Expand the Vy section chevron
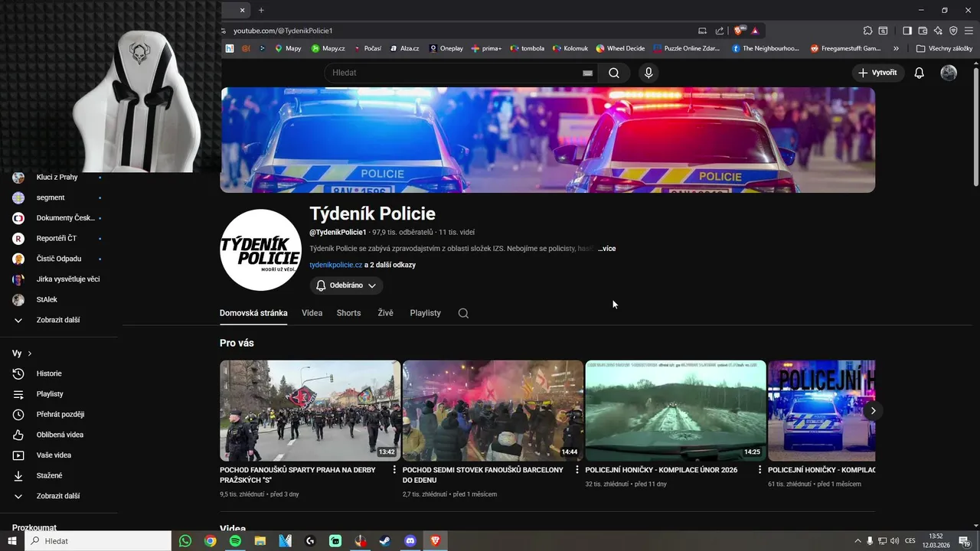The width and height of the screenshot is (980, 551). 30,354
